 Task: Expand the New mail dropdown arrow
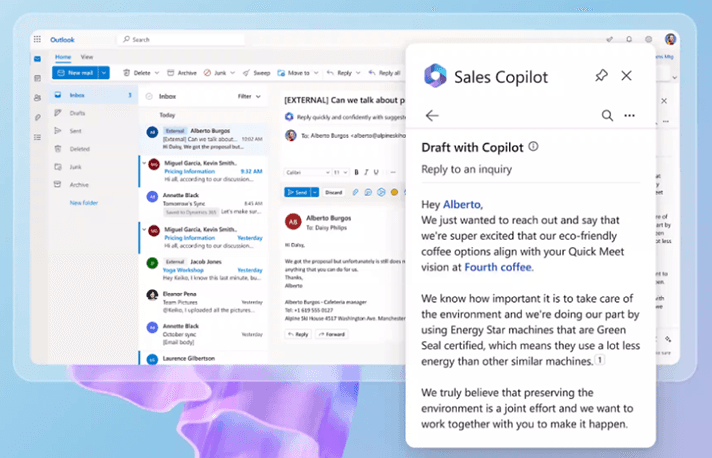104,73
